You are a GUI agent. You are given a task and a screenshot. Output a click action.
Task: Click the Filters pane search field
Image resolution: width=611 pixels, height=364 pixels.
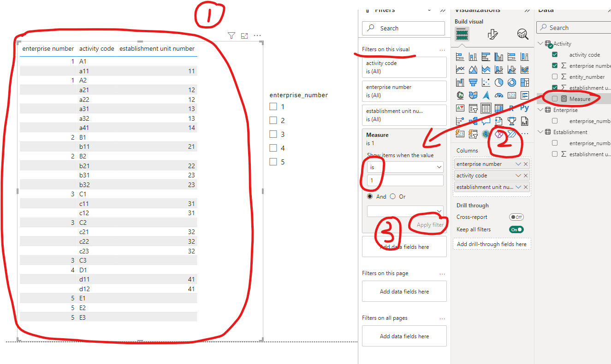point(403,28)
